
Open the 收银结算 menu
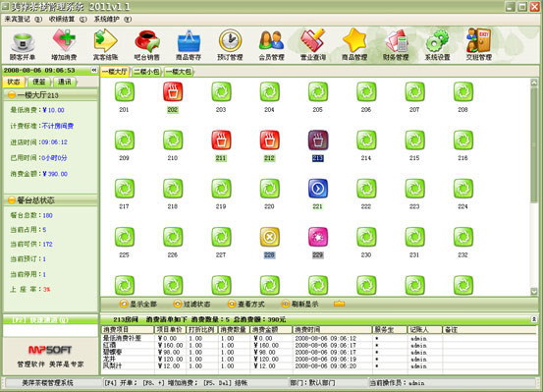tap(68, 19)
